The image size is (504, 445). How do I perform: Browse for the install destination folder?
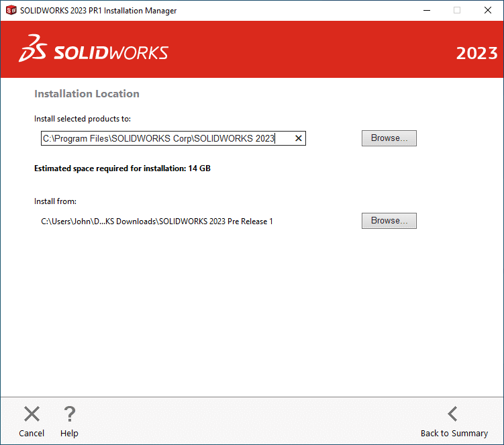tap(389, 138)
